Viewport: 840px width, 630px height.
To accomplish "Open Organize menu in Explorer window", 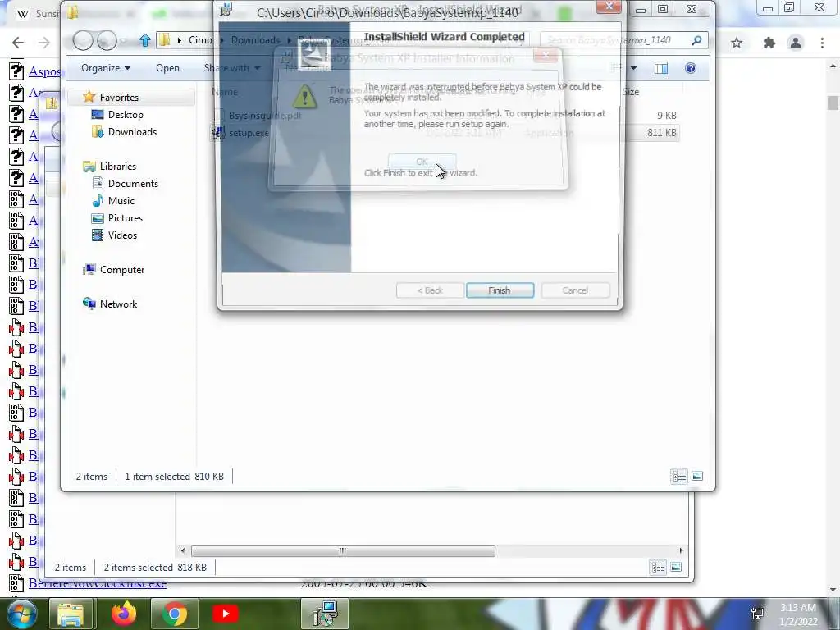I will (106, 68).
